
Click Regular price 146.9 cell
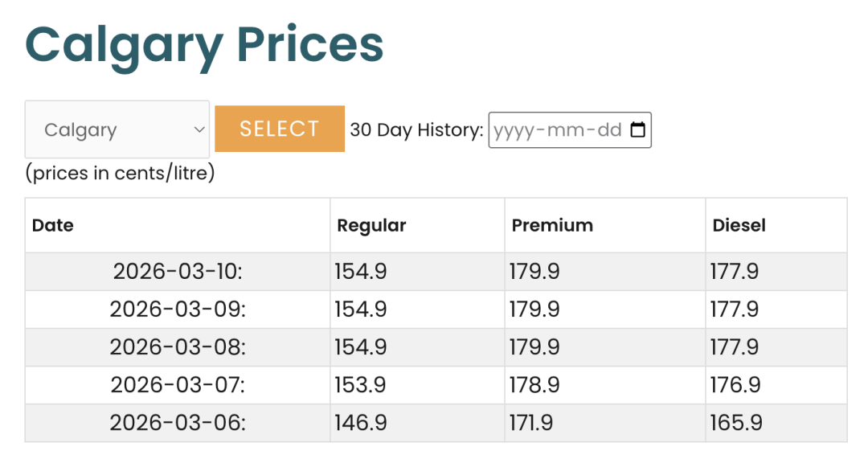(x=361, y=423)
